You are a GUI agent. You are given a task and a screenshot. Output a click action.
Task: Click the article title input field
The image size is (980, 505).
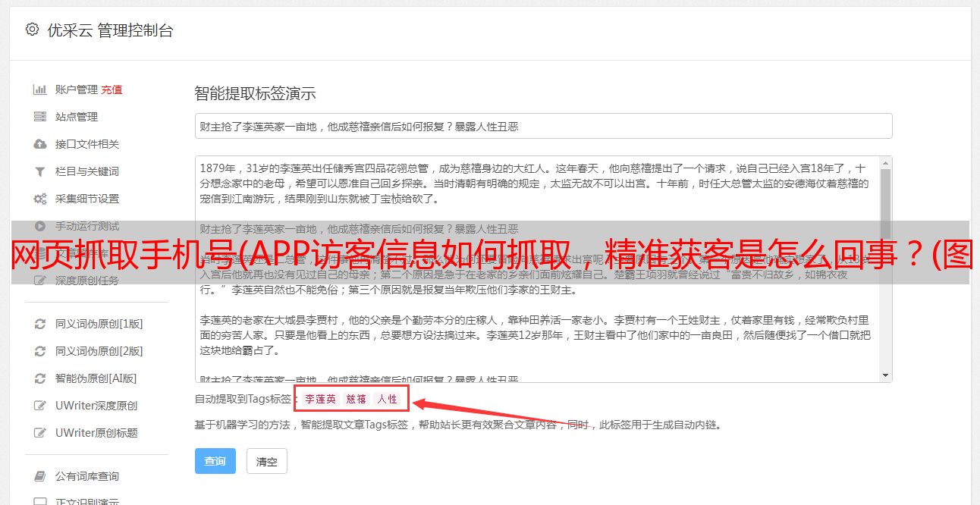click(x=543, y=126)
